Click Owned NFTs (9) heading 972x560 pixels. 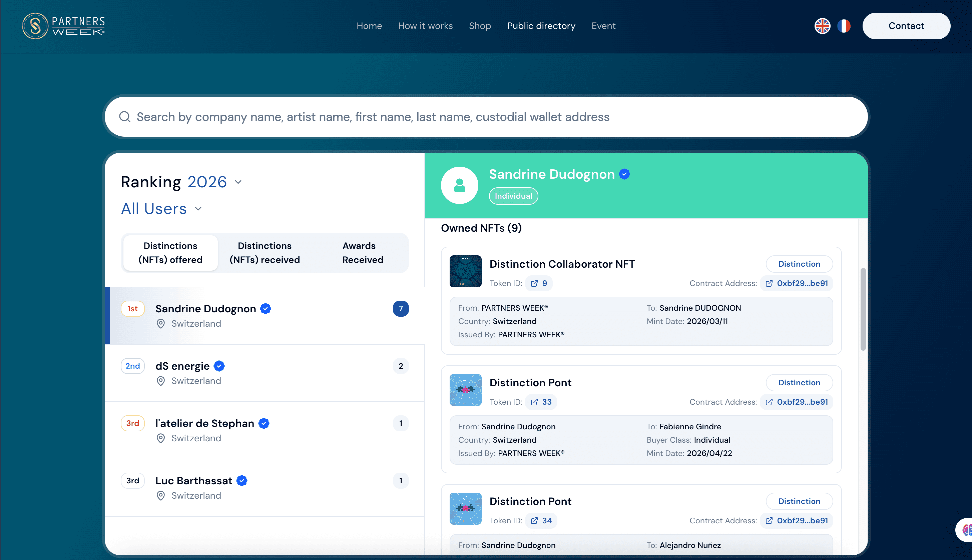point(481,228)
